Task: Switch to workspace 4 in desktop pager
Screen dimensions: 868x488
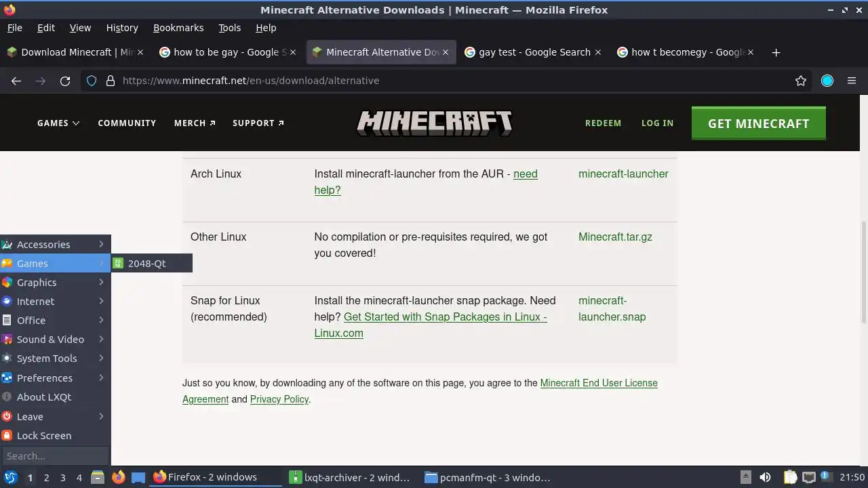Action: (x=79, y=478)
